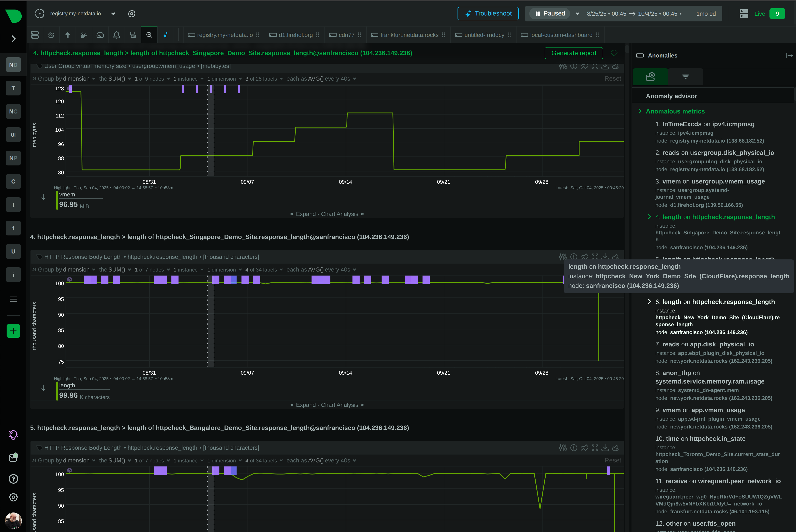Click the Anomalies magnifier tab icon
This screenshot has width=796, height=532.
[x=149, y=35]
